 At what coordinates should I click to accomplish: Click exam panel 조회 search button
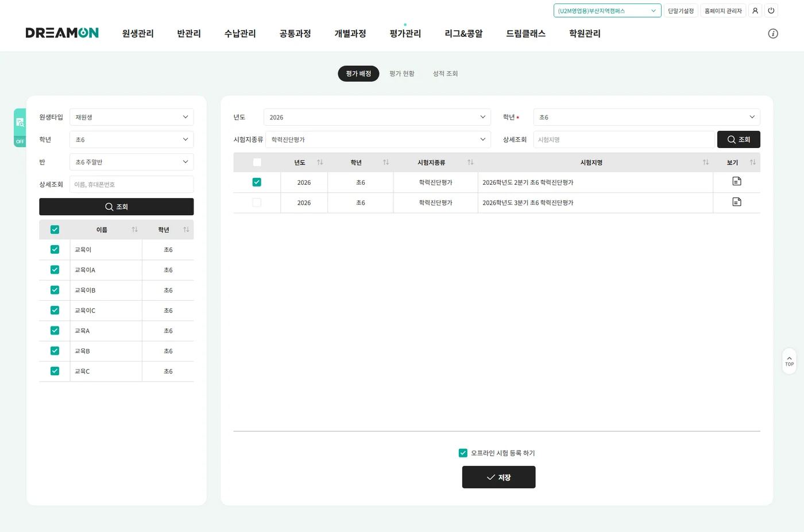pyautogui.click(x=739, y=139)
